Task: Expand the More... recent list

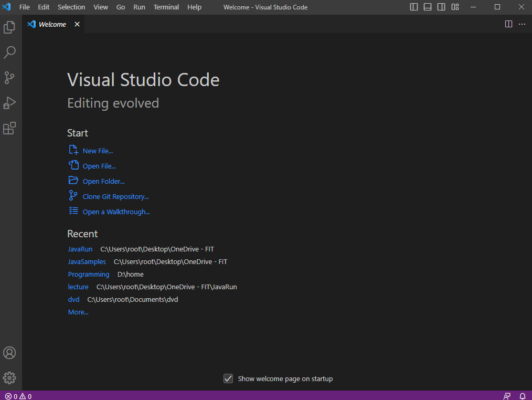Action: (78, 312)
